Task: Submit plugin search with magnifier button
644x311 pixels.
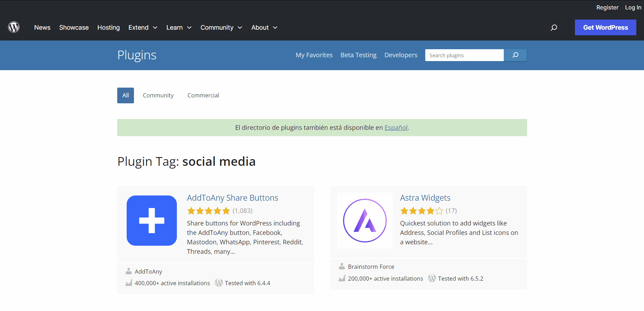Action: 515,55
